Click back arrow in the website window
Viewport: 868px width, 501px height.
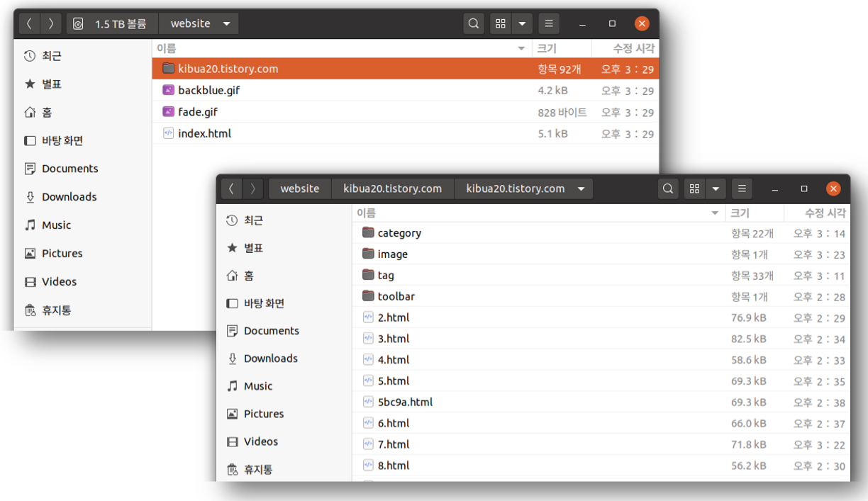pos(29,23)
